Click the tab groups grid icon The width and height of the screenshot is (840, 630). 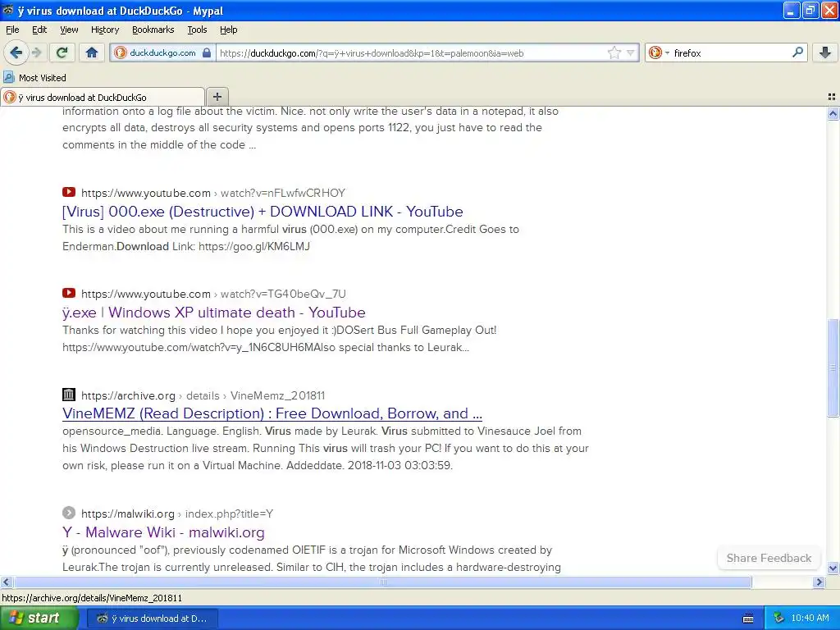pos(832,97)
